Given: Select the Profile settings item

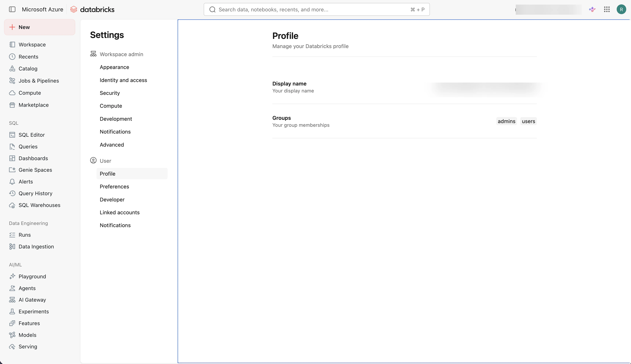Looking at the screenshot, I should coord(132,174).
